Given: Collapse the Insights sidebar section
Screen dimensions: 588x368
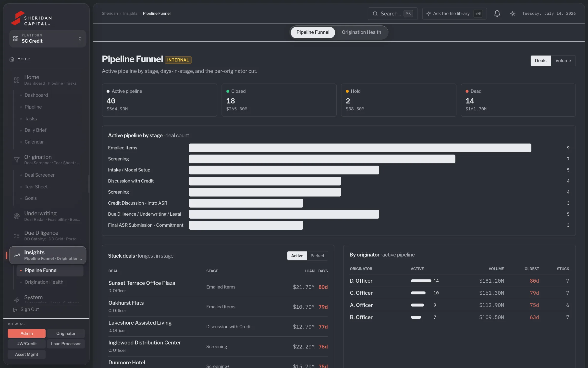Looking at the screenshot, I should tap(48, 255).
